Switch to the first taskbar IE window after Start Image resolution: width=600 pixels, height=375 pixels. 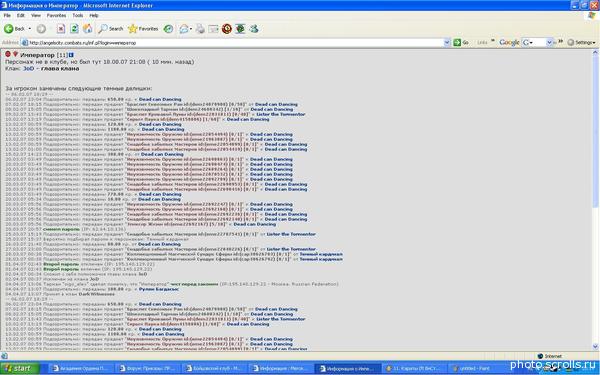point(80,368)
